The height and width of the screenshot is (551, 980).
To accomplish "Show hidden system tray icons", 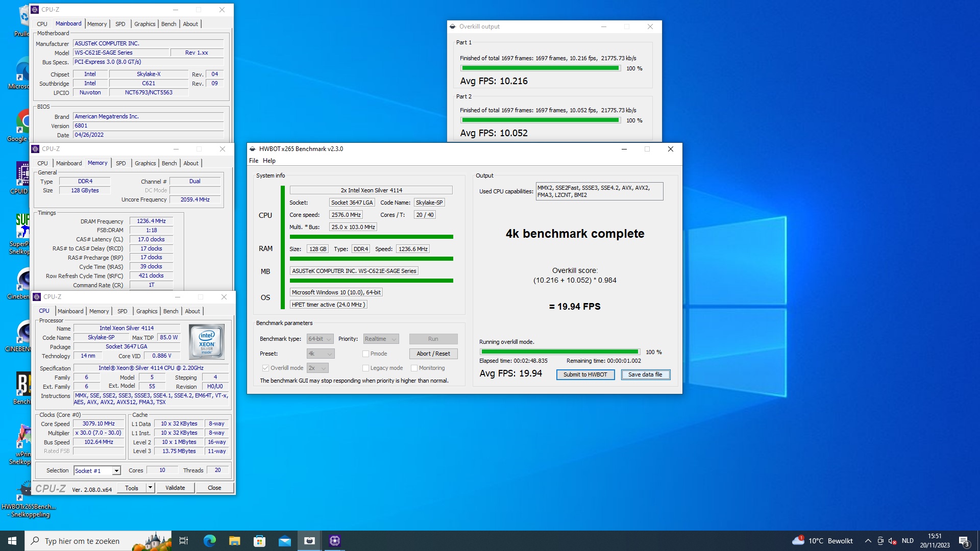I will tap(868, 541).
